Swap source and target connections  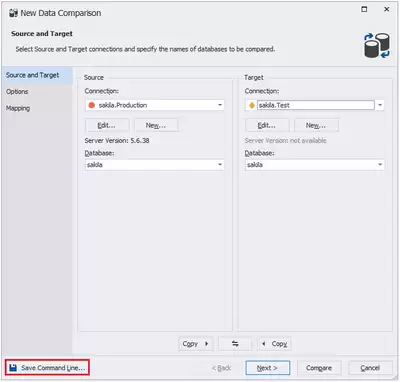tap(235, 344)
